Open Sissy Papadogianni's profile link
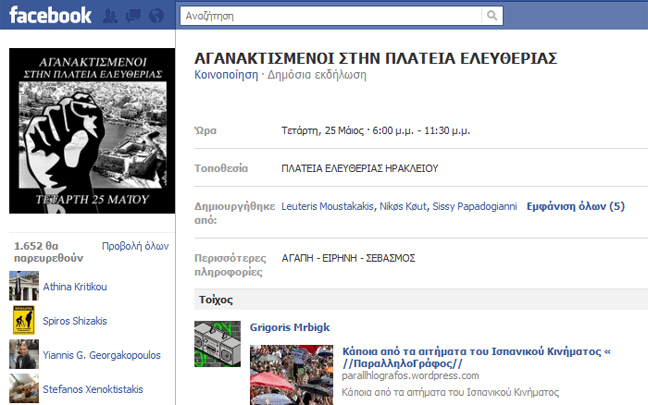 tap(474, 206)
